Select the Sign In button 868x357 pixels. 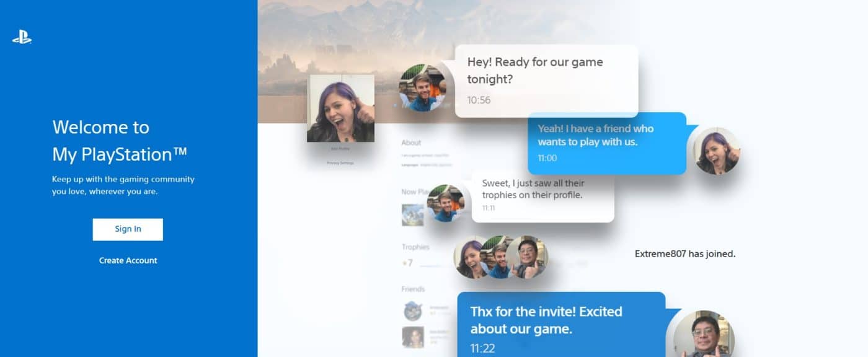click(127, 229)
